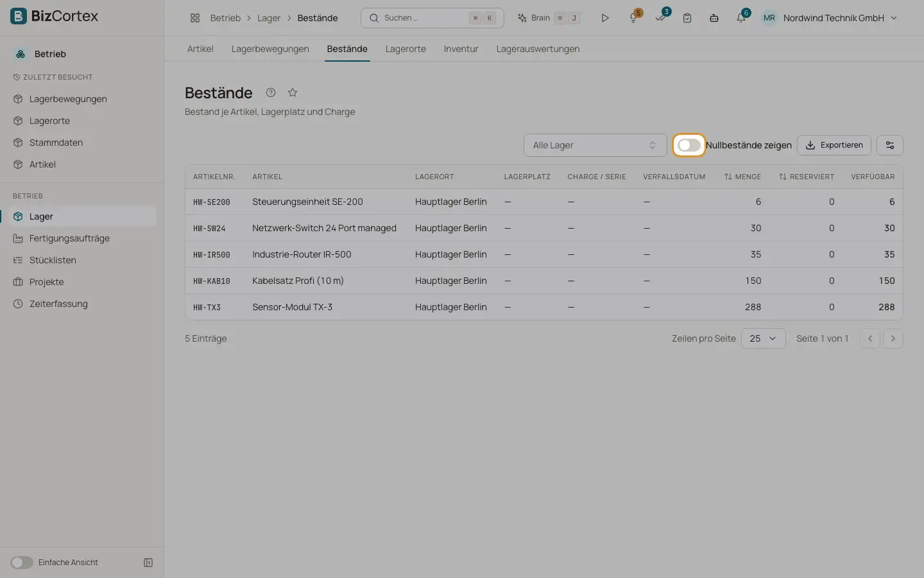Click the BizCortex logo icon

pos(19,16)
